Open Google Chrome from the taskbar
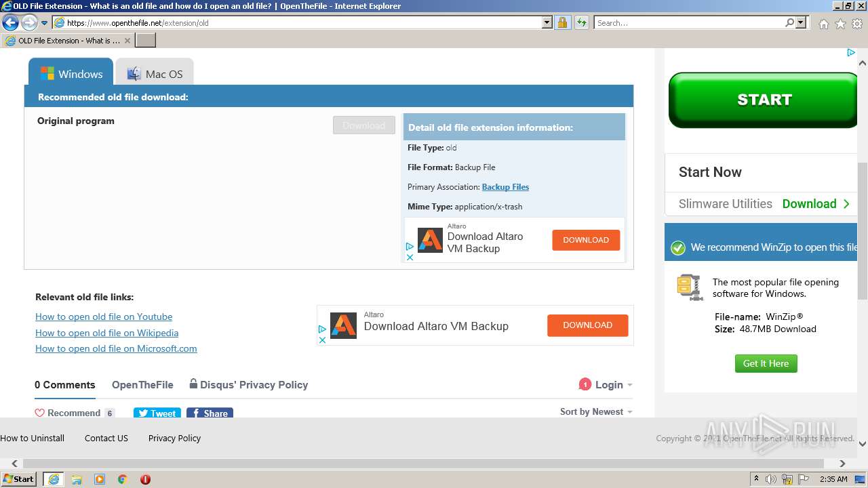 [122, 479]
